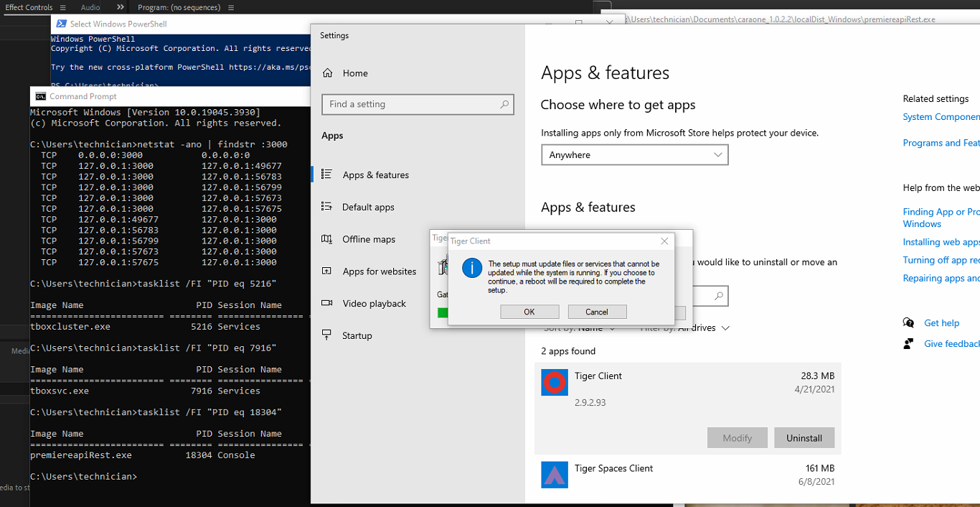Open Turning off app recommendations link
This screenshot has width=980, height=507.
pos(941,260)
